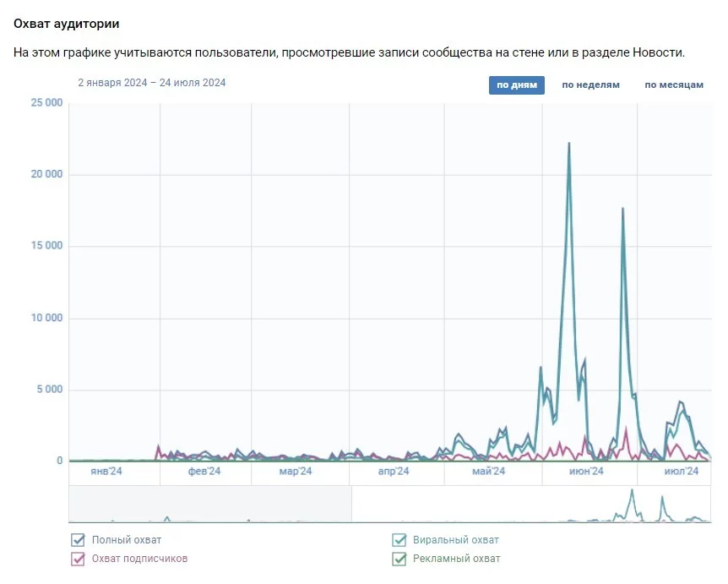This screenshot has height=584, width=728.
Task: Show statistics по месяцам
Action: click(x=673, y=85)
